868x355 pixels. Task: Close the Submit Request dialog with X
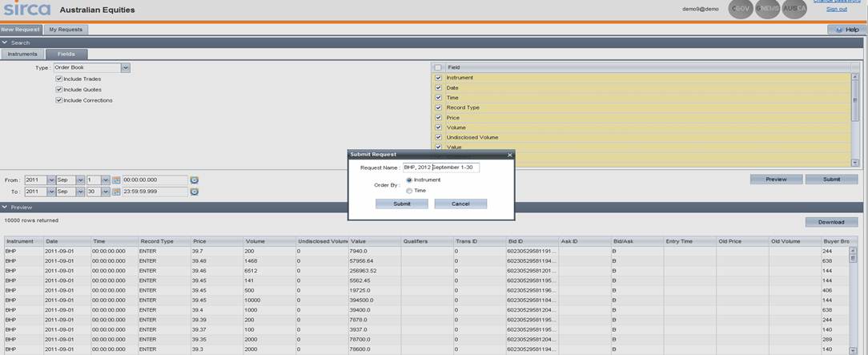(509, 155)
